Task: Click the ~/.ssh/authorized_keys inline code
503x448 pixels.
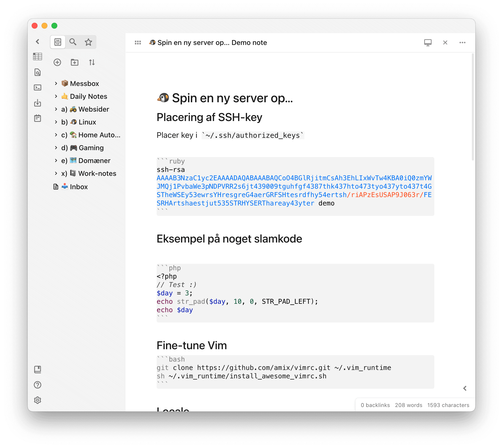Action: [x=253, y=135]
